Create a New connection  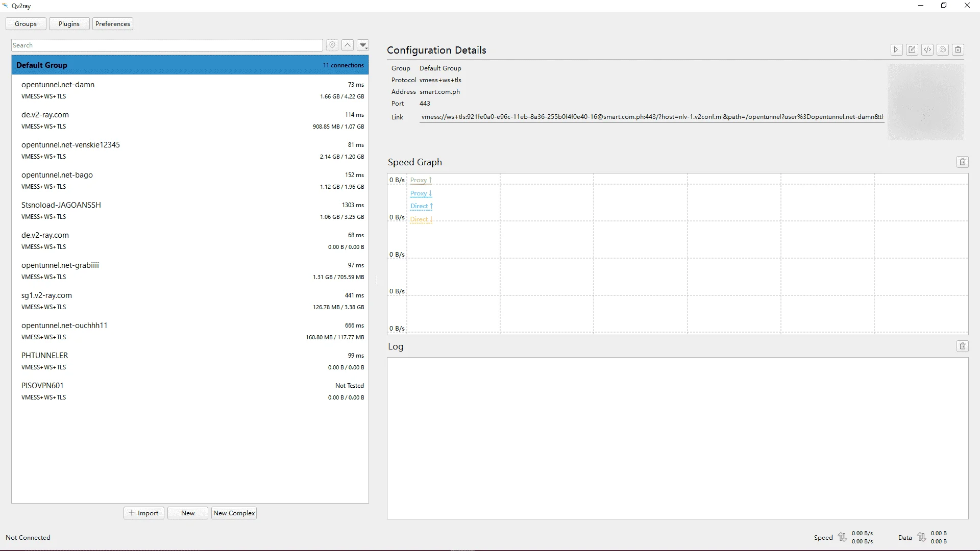(188, 513)
